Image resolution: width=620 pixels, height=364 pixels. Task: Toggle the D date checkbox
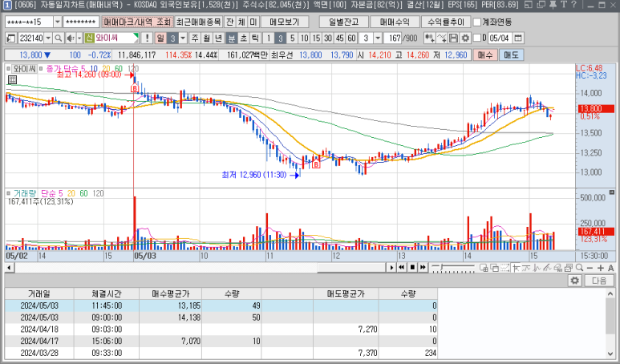477,38
